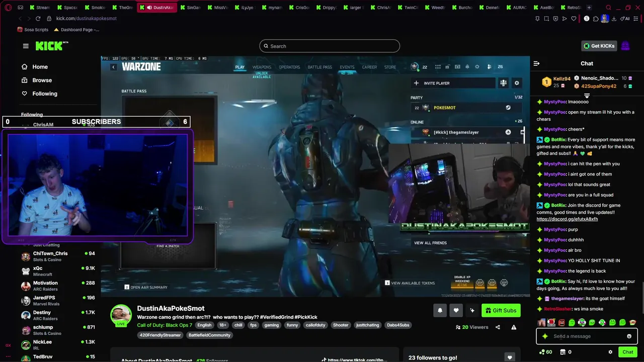
Task: Open Browse in the sidebar
Action: (x=37, y=80)
